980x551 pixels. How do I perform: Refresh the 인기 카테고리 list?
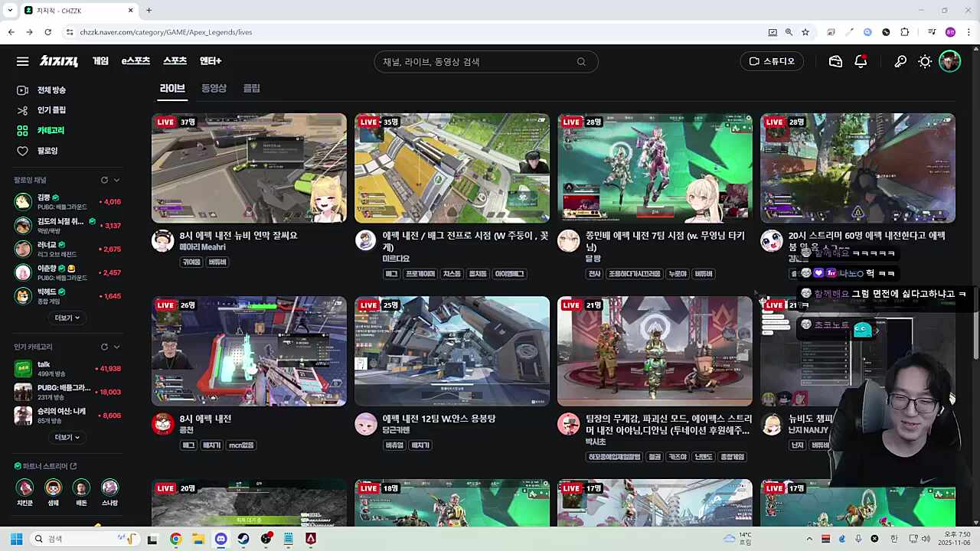(104, 347)
